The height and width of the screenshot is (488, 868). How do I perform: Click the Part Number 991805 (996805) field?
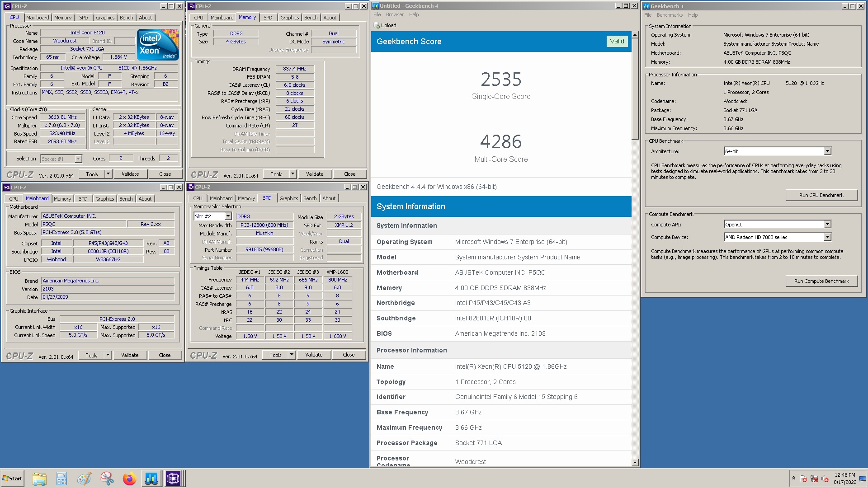click(264, 249)
